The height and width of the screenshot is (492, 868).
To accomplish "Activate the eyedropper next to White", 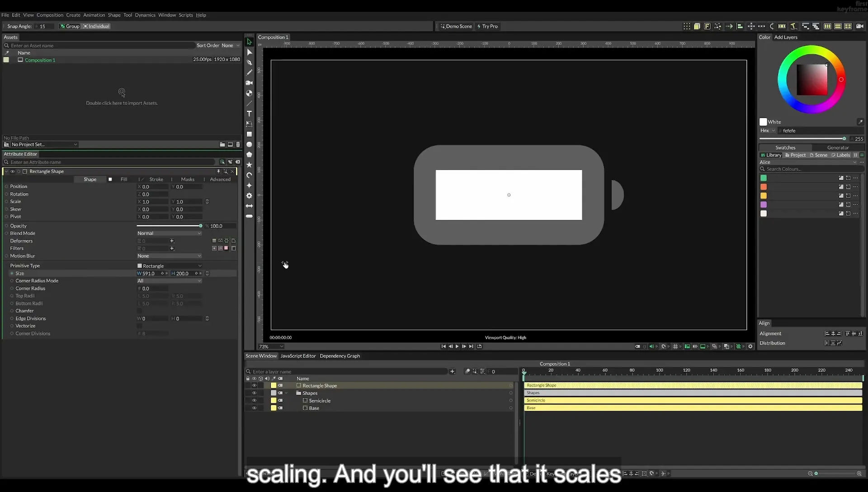I will click(x=860, y=122).
